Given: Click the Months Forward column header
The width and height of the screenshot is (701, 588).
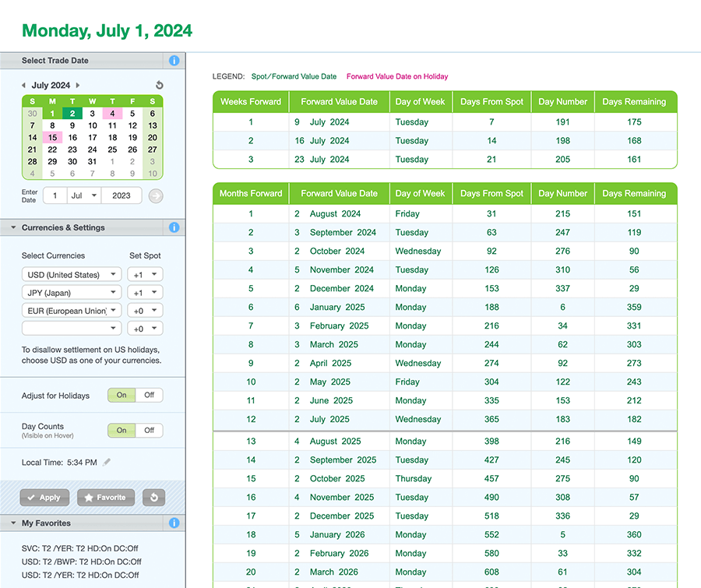Looking at the screenshot, I should coord(251,194).
